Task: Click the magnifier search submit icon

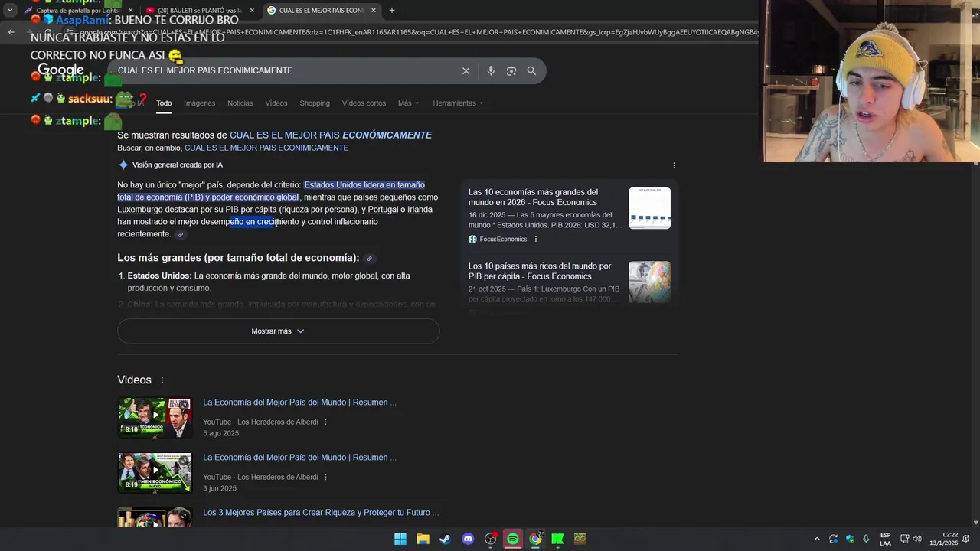Action: pyautogui.click(x=531, y=70)
